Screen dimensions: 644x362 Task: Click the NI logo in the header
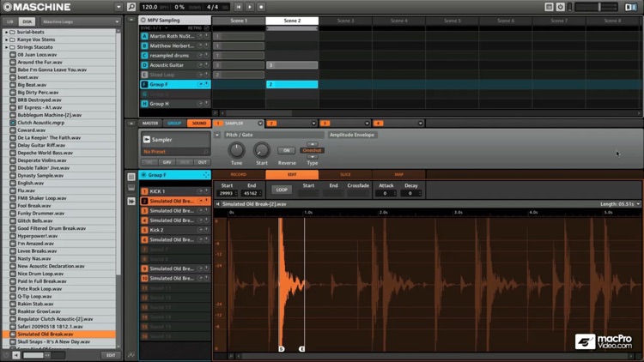(630, 7)
